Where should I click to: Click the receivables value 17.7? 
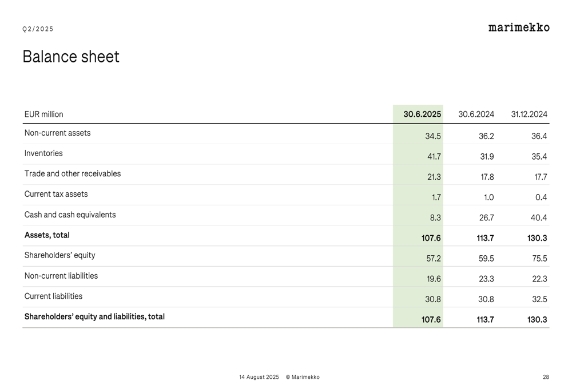coord(541,177)
